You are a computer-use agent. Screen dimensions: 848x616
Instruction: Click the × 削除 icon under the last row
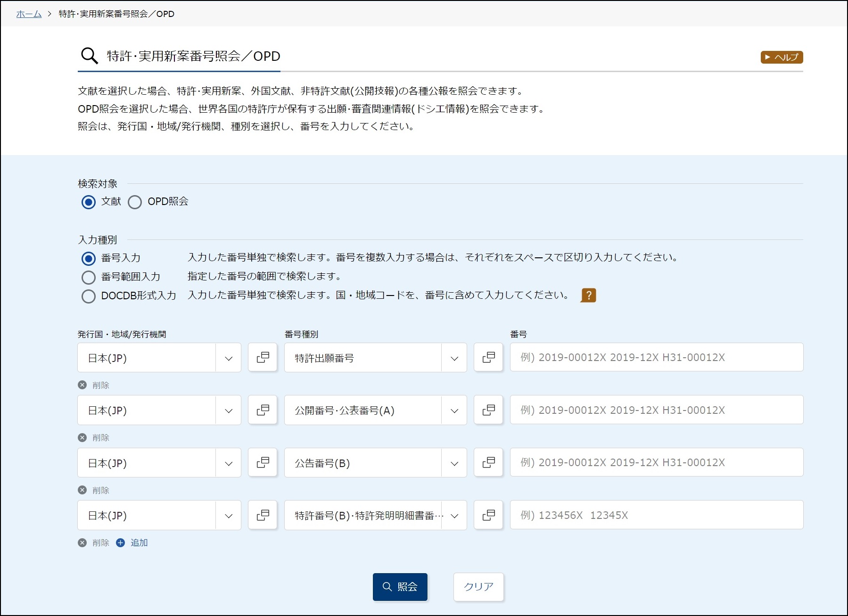coord(83,542)
